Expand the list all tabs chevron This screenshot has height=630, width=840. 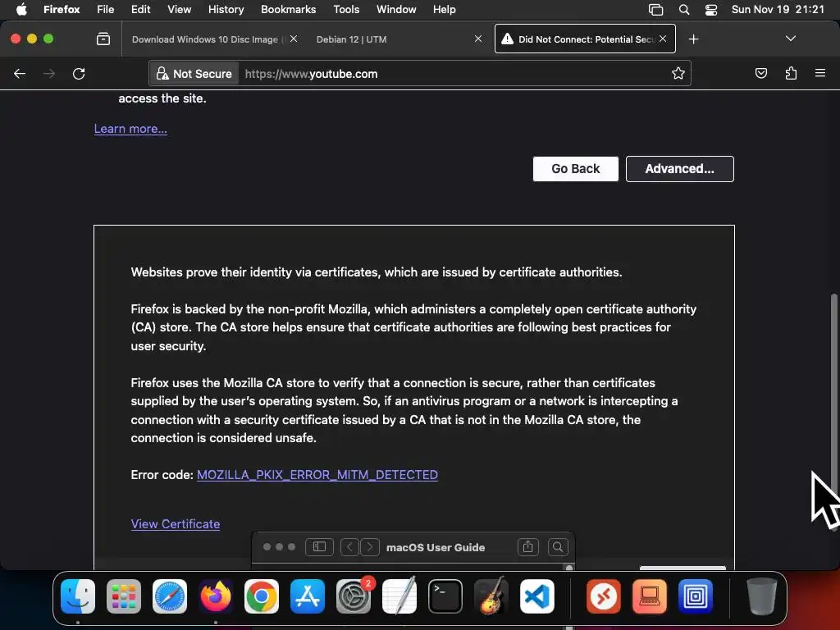(x=790, y=39)
